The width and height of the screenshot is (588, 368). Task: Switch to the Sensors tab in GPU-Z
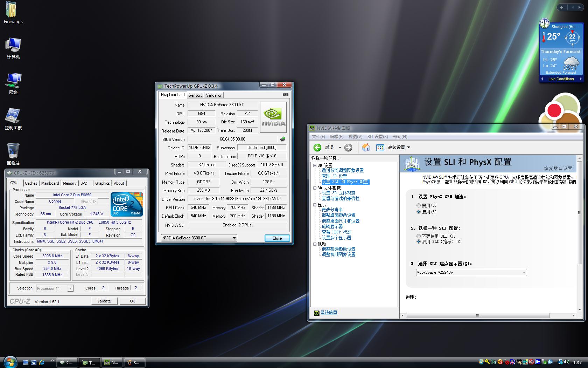195,95
